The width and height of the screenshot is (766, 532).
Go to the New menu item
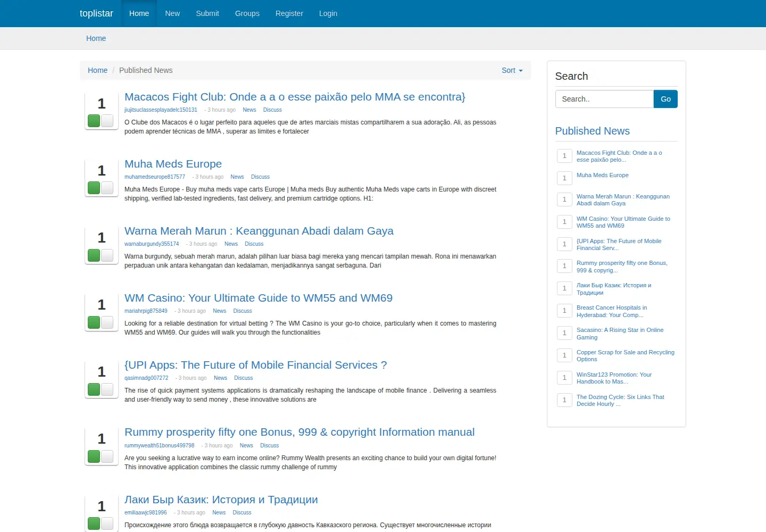[172, 13]
